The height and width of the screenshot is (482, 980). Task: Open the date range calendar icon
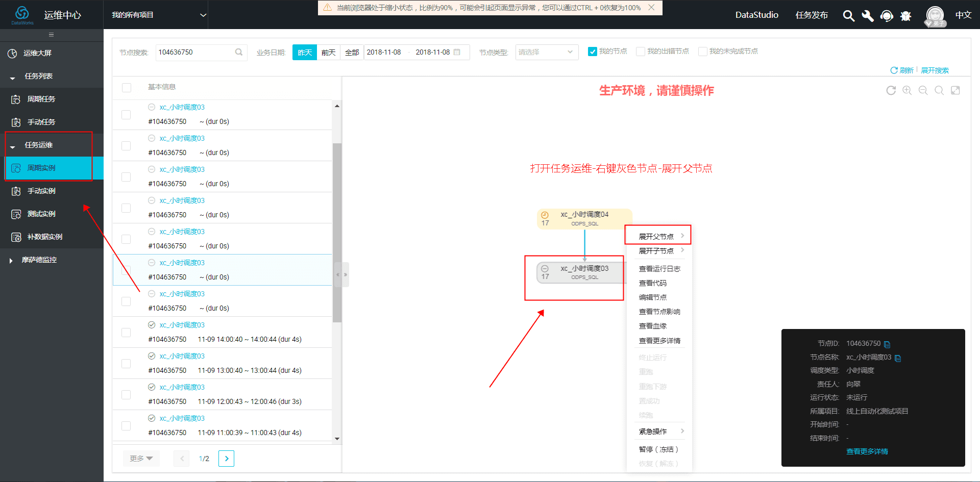(457, 52)
